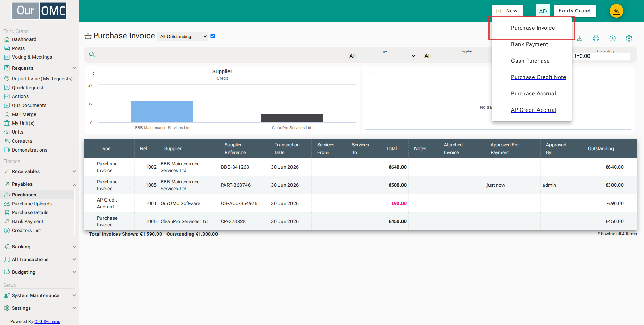Toggle checkbox beside All Outstanding filter
The image size is (644, 325).
(213, 36)
